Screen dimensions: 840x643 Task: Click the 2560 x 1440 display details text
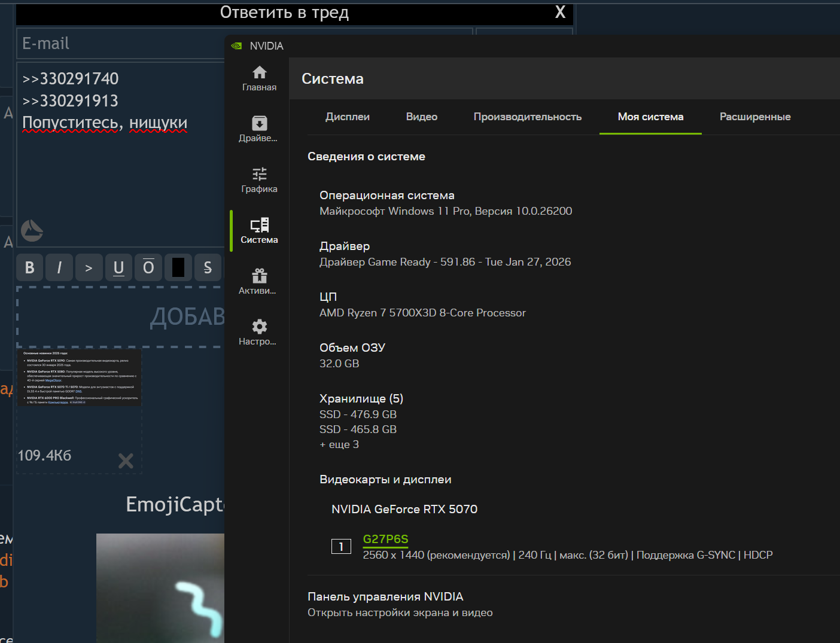[x=568, y=555]
